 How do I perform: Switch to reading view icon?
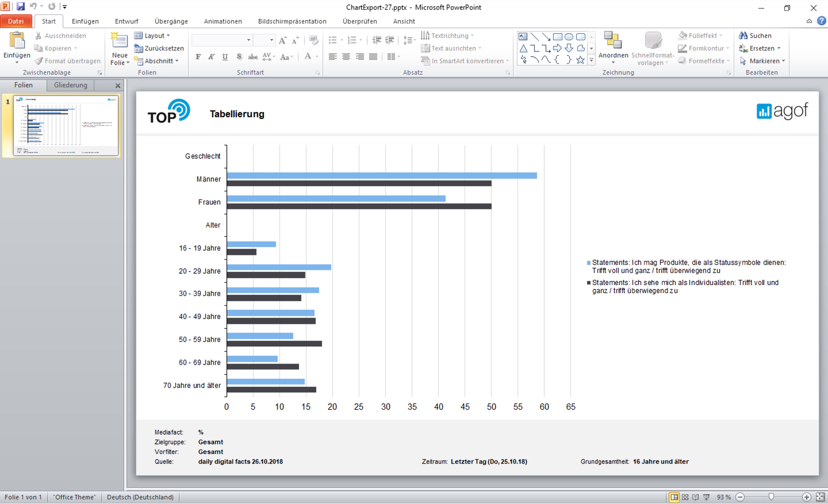[695, 497]
